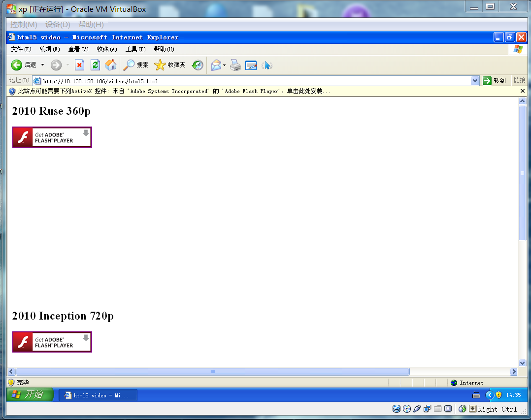Open the History clock icon
The image size is (531, 420).
pos(198,65)
